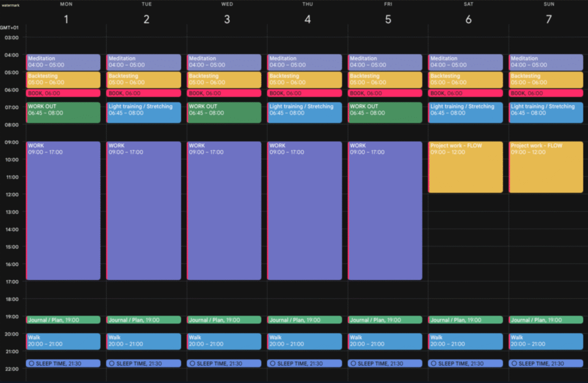Viewport: 588px width, 383px height.
Task: Click the circle icon on Friday's SLEEP TIME
Action: [x=353, y=363]
